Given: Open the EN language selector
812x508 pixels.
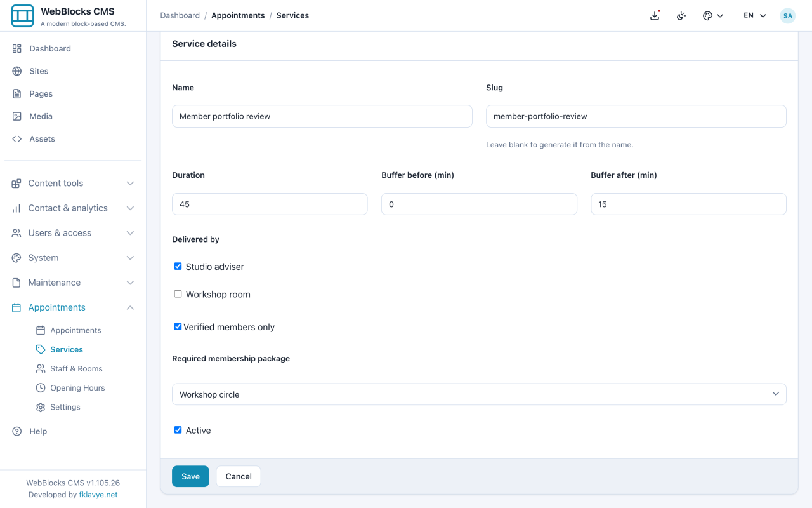Looking at the screenshot, I should 755,16.
